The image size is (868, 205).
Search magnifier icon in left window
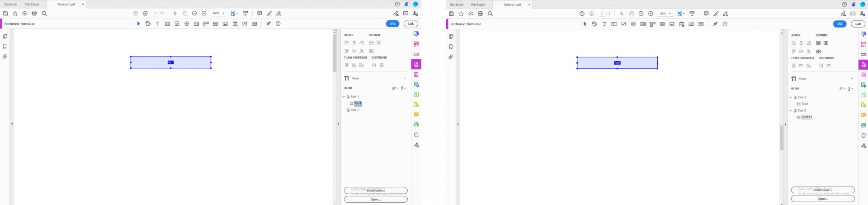point(44,14)
